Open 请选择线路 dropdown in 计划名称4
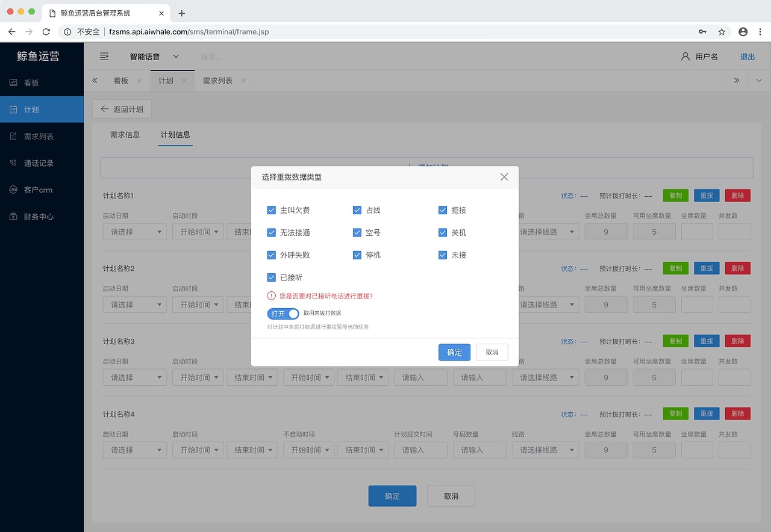This screenshot has height=532, width=771. tap(545, 450)
